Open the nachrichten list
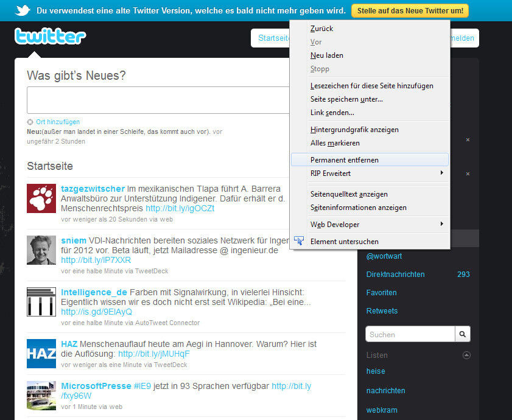Image resolution: width=512 pixels, height=420 pixels. pos(385,391)
